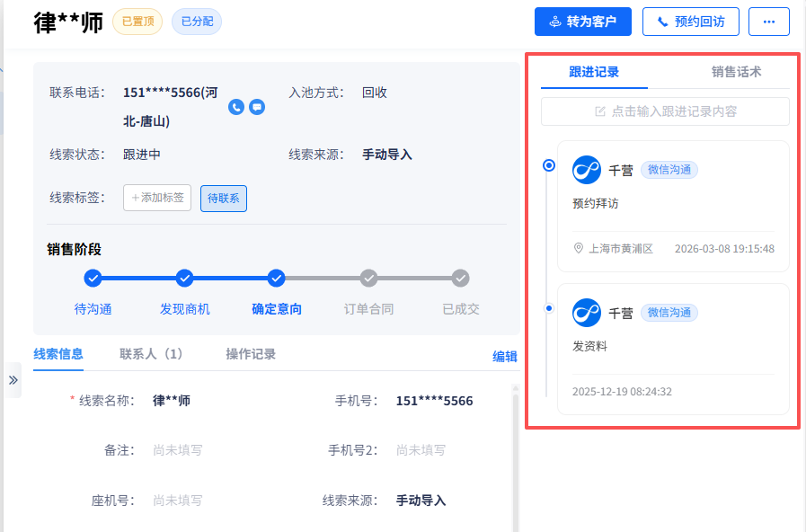This screenshot has width=806, height=532.
Task: Click 千营 avatar in 预约拜访 record
Action: click(x=587, y=170)
